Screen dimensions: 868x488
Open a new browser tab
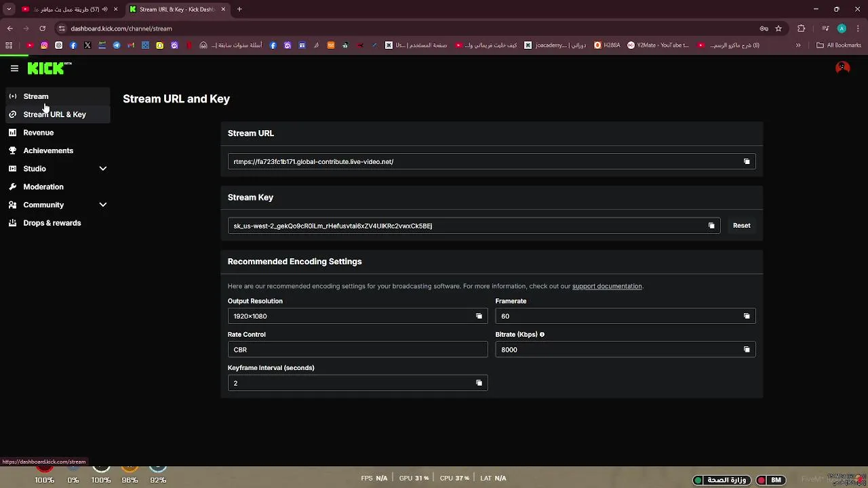tap(239, 9)
